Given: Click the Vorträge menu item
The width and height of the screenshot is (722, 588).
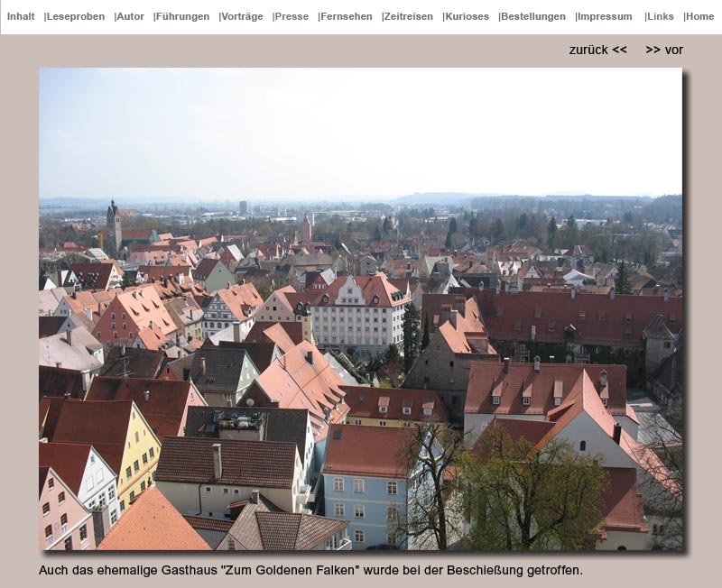Looking at the screenshot, I should pos(242,16).
